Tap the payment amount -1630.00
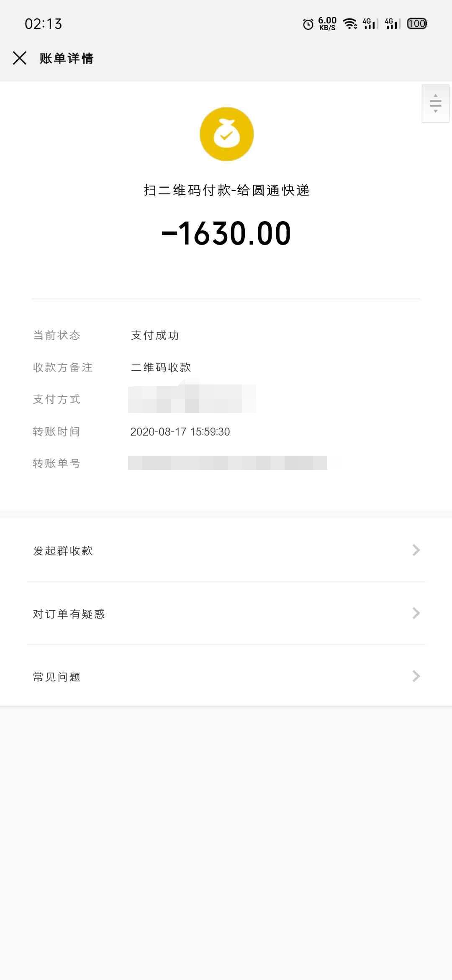 click(226, 233)
